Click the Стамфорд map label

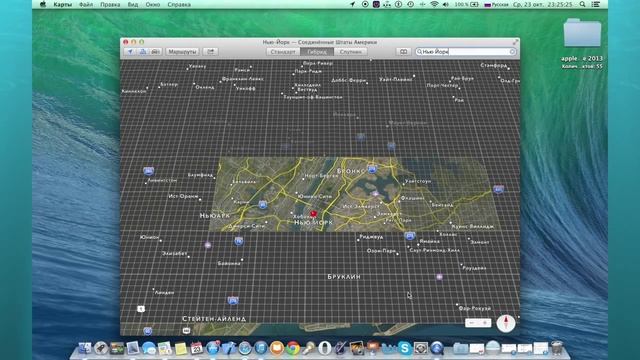tap(494, 65)
